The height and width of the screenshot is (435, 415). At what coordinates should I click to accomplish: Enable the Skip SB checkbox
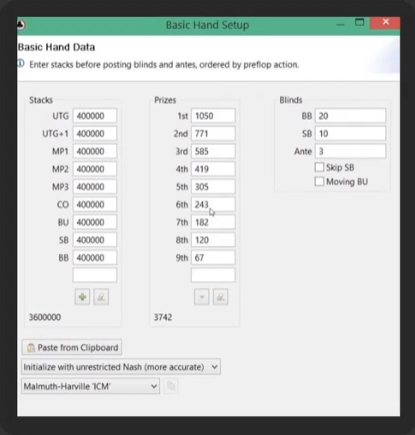319,167
